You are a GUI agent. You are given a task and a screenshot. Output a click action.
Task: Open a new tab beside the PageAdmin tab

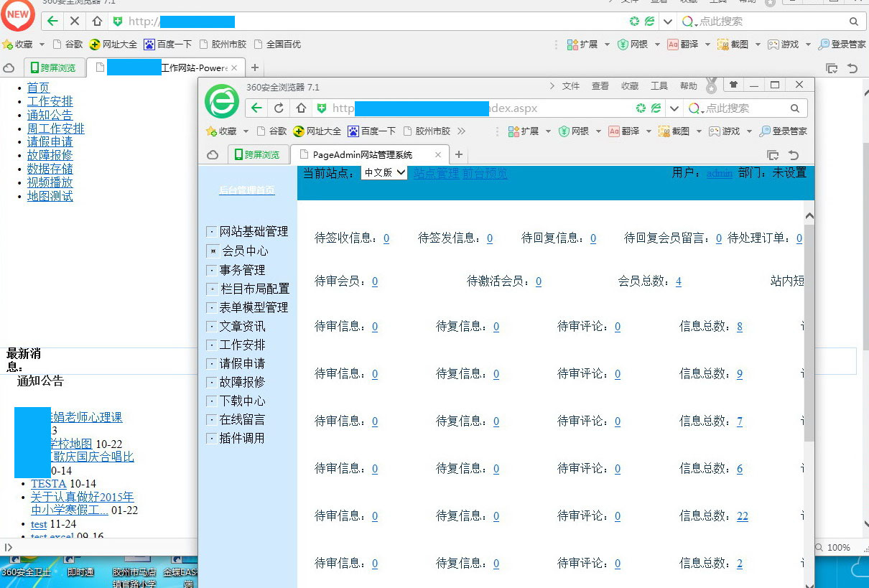(459, 154)
